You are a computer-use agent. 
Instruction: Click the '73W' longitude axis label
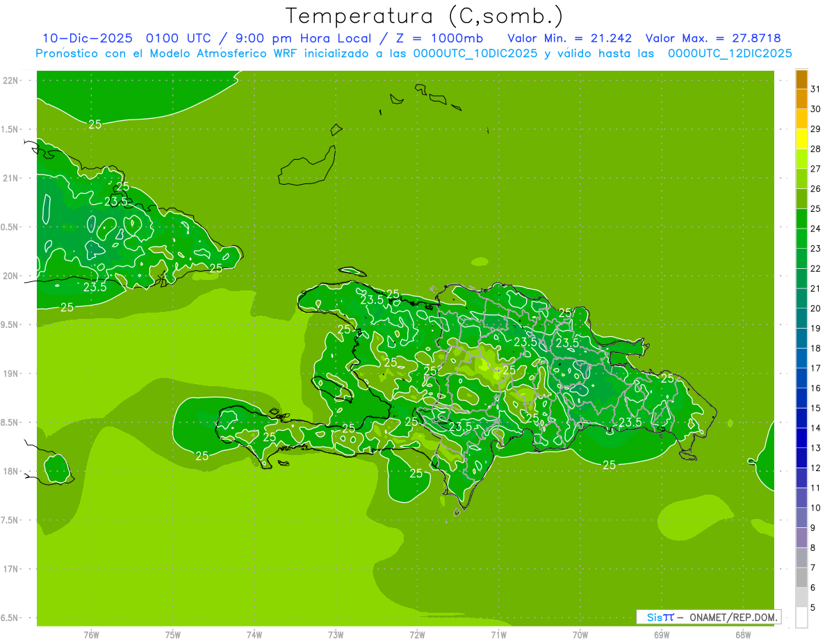point(336,634)
